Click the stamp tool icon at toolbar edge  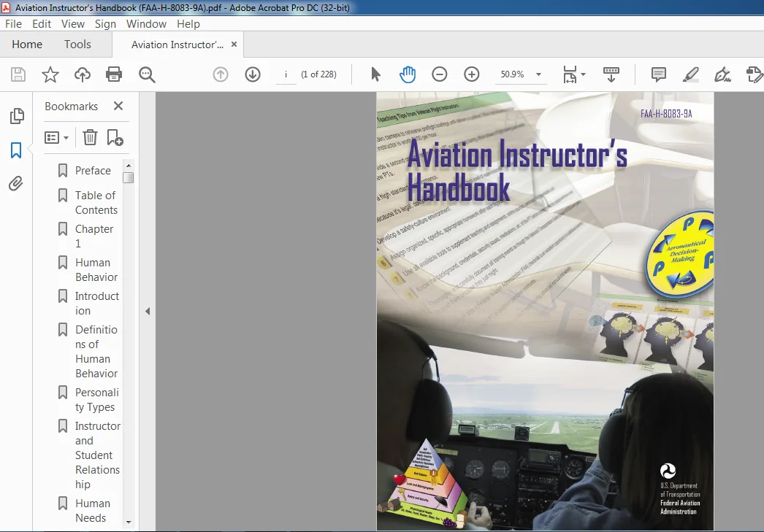755,74
